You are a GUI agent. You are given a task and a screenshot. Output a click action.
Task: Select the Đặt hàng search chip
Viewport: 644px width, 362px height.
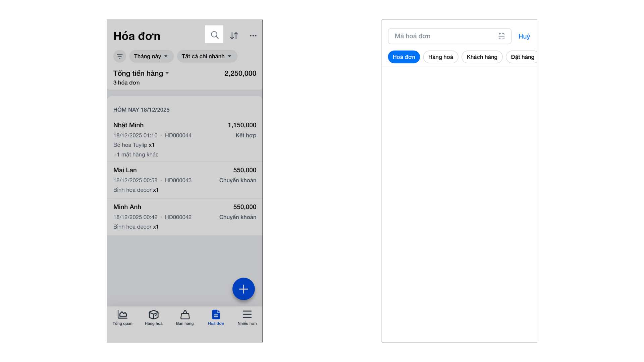522,57
